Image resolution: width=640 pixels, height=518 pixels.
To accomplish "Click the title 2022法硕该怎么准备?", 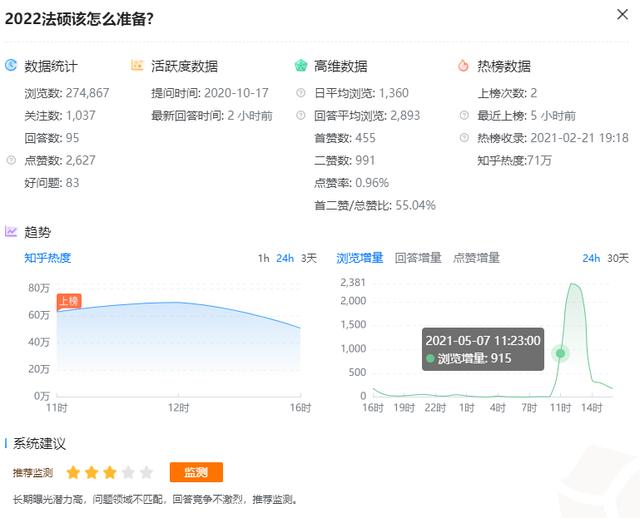I will [79, 19].
